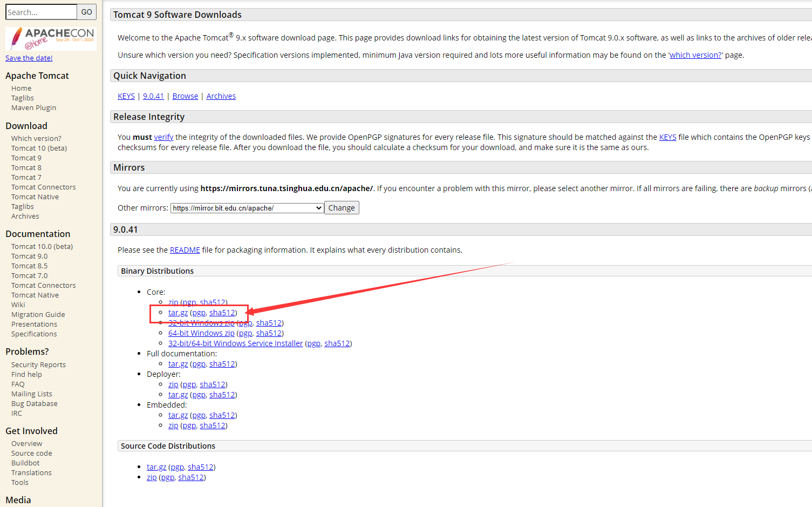Screen dimensions: 812x507
Task: Download the Deployer zip
Action: [173, 384]
